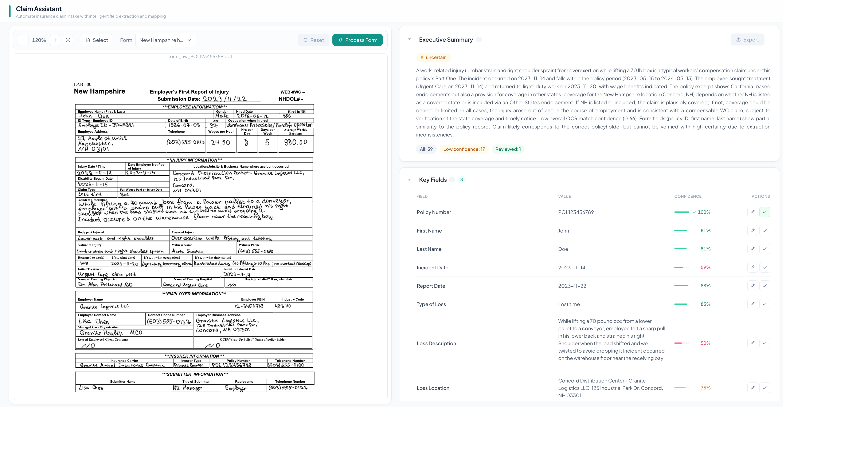Click the info icon beside Key Fields
Viewport: 868px width, 452px height.
point(452,179)
